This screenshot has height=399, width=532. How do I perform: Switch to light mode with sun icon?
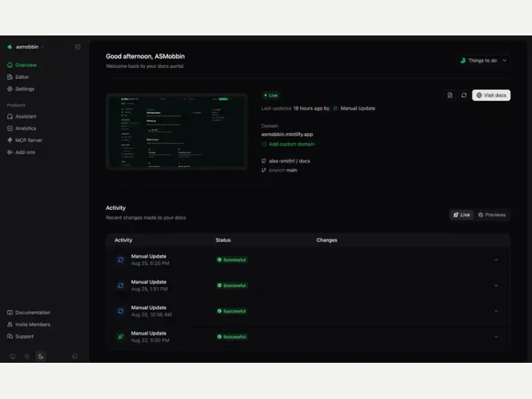pos(27,356)
